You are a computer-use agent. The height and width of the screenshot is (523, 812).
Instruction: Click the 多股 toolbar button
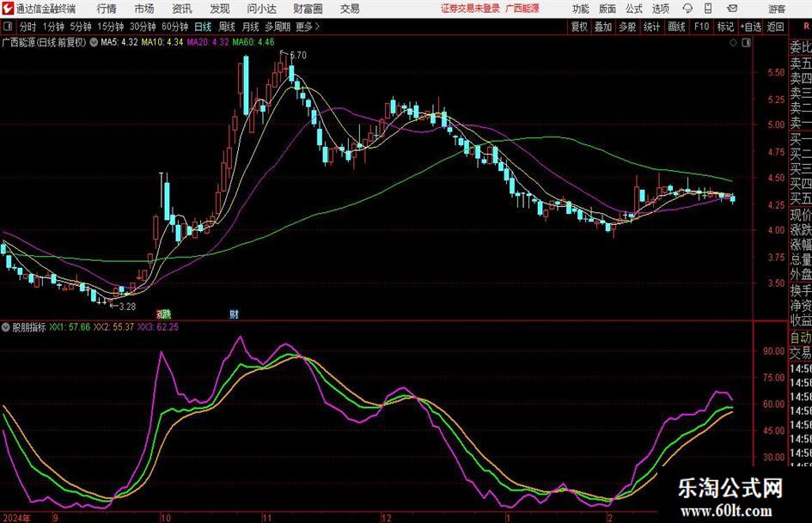coord(627,27)
